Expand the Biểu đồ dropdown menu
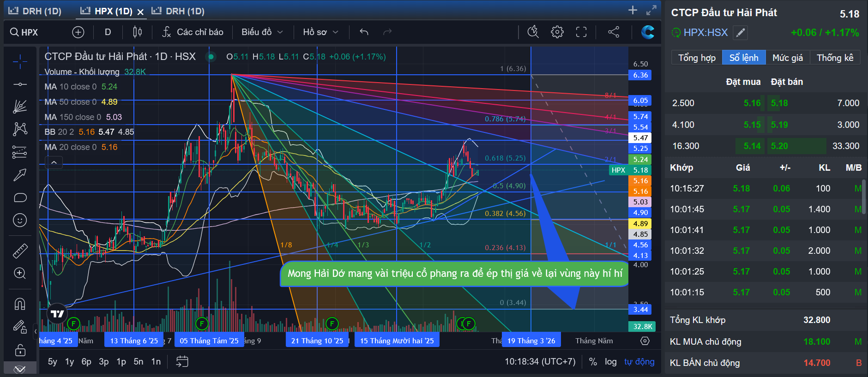The width and height of the screenshot is (868, 377). click(262, 32)
